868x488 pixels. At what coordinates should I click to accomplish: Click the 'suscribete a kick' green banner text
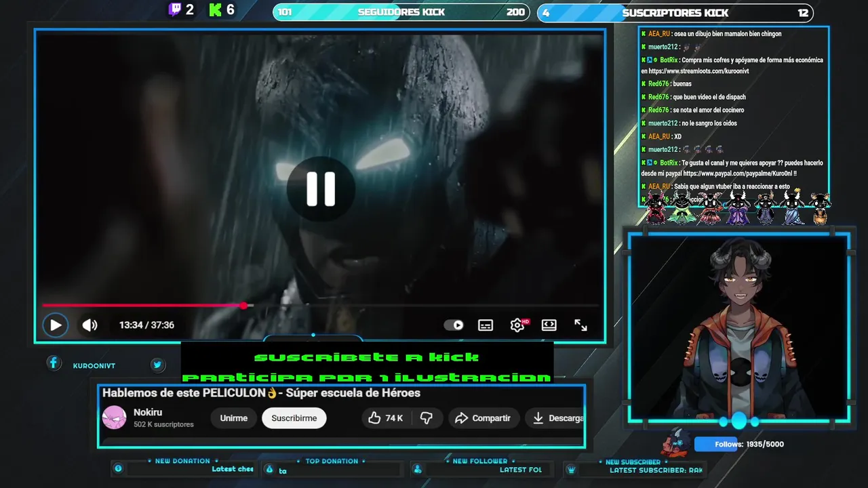point(367,357)
